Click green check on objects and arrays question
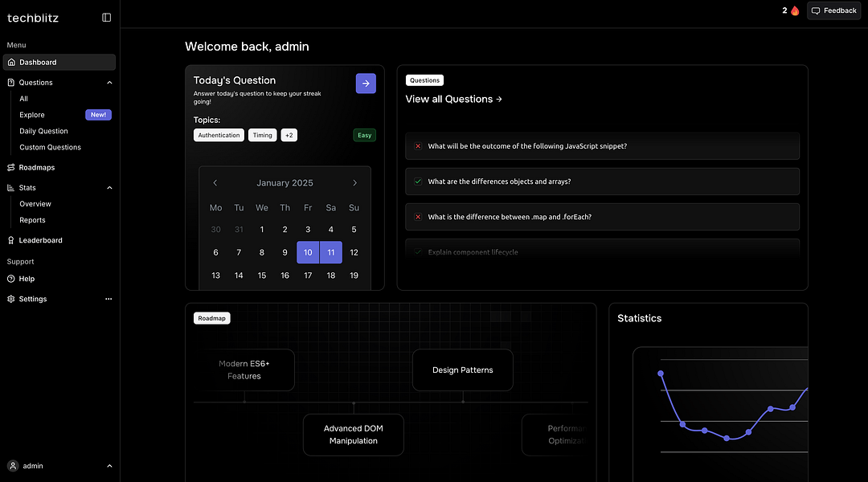The height and width of the screenshot is (482, 868). coord(418,182)
